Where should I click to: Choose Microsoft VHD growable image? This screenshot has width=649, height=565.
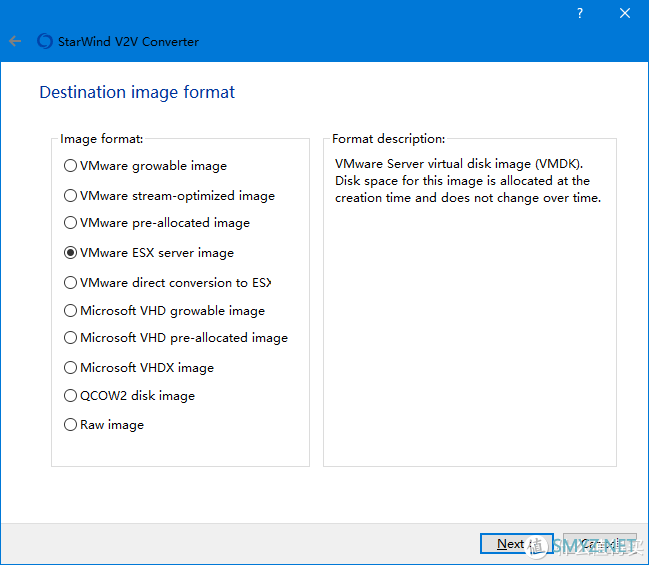70,311
